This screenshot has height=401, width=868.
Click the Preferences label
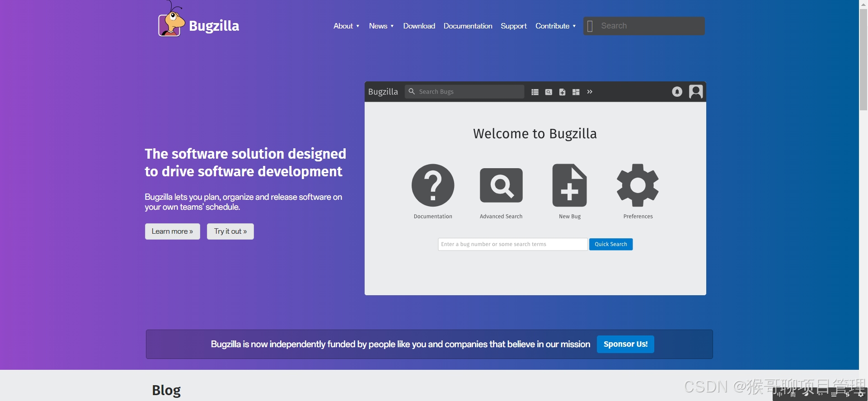[x=638, y=217]
